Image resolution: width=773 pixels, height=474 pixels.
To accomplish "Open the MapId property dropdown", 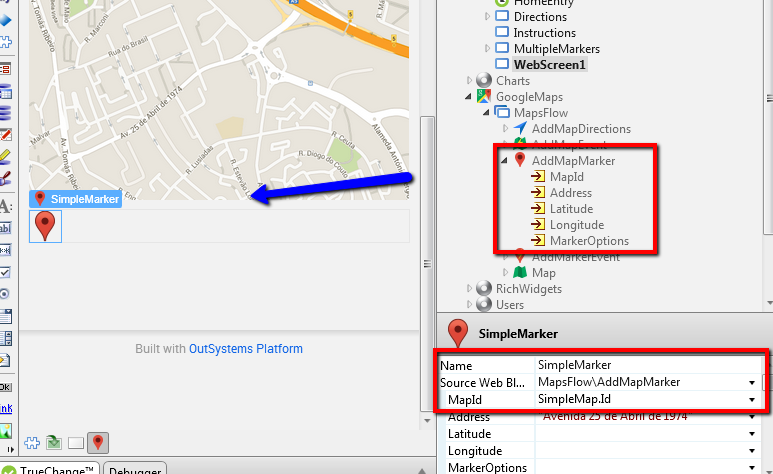I will click(x=751, y=400).
